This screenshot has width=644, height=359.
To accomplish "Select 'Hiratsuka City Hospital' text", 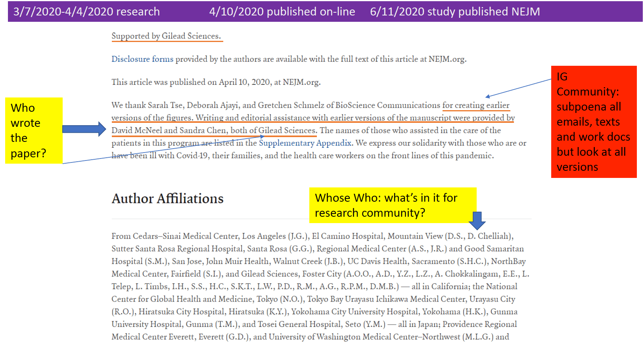I will (x=182, y=312).
